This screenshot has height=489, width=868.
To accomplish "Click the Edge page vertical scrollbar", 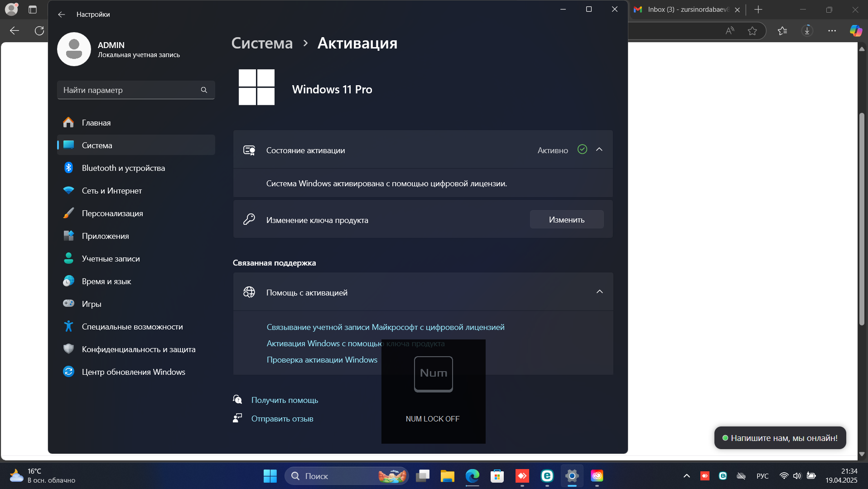I will pyautogui.click(x=862, y=219).
